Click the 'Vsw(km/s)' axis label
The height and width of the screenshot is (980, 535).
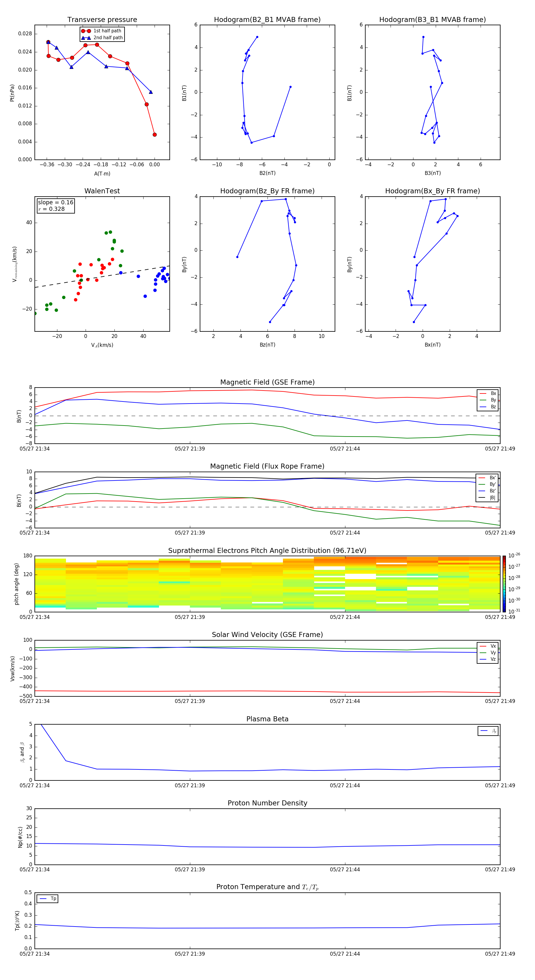(12, 668)
